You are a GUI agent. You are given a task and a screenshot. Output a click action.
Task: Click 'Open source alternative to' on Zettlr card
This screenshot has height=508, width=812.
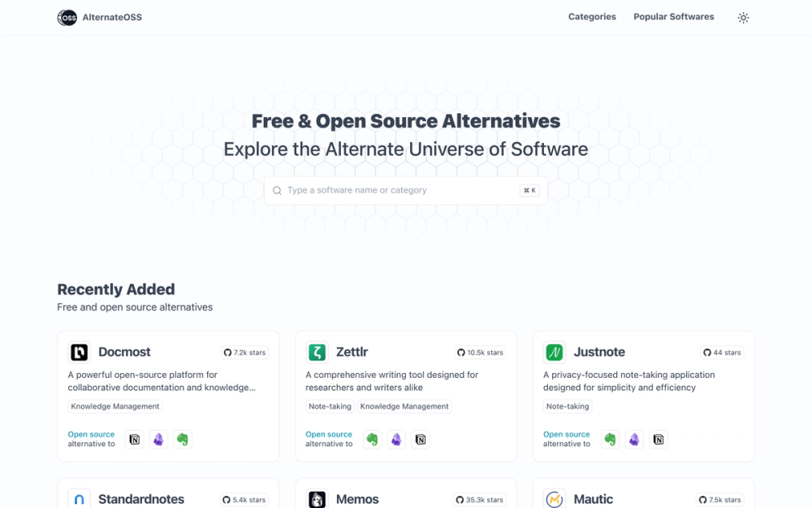pos(329,439)
